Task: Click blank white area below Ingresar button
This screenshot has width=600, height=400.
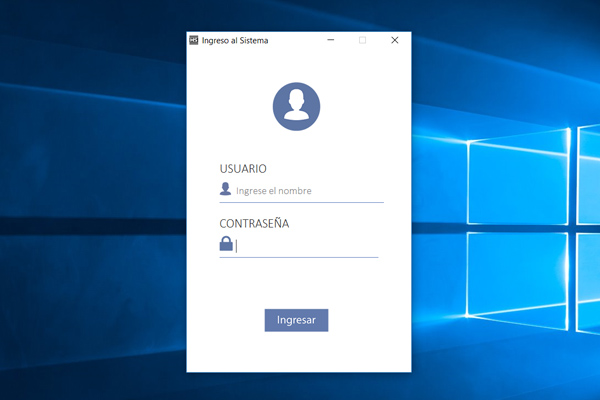Action: point(296,352)
